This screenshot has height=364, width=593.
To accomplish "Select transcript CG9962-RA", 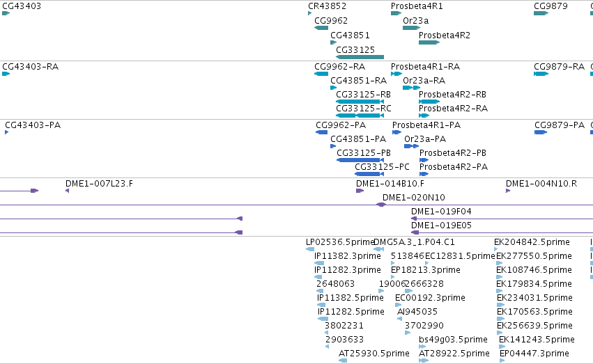I will 339,67.
